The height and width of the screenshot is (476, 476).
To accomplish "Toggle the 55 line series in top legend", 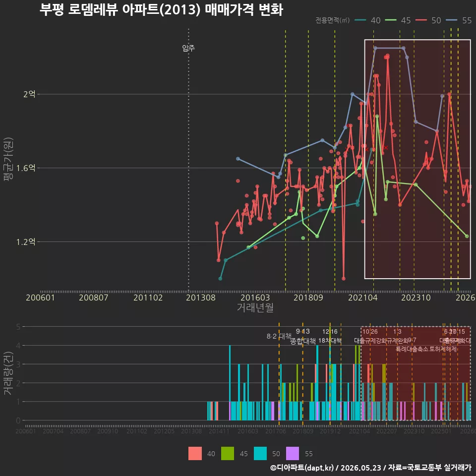I will point(459,20).
